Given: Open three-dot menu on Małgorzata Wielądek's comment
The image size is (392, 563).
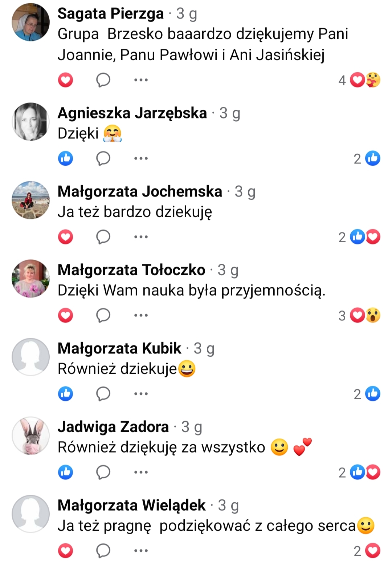Looking at the screenshot, I should [x=141, y=551].
